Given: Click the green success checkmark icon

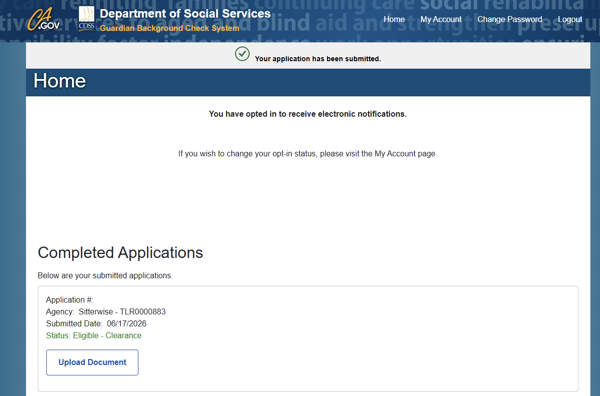Looking at the screenshot, I should tap(242, 54).
